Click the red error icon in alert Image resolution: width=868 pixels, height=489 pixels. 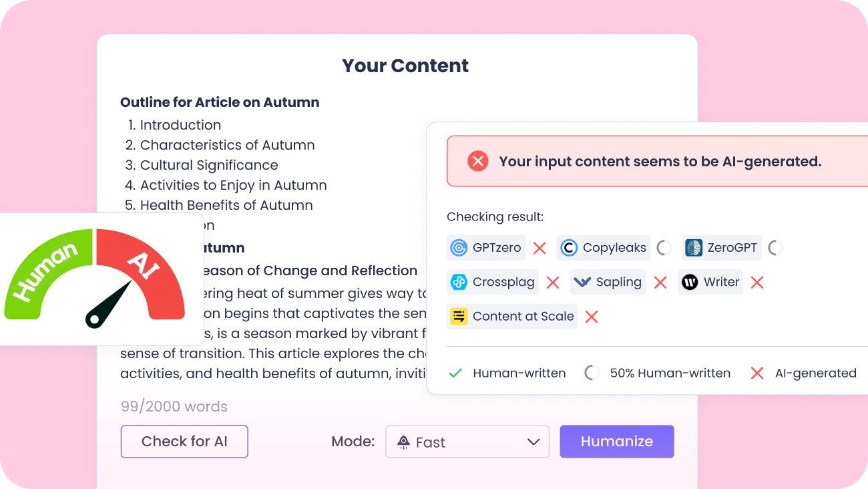477,161
